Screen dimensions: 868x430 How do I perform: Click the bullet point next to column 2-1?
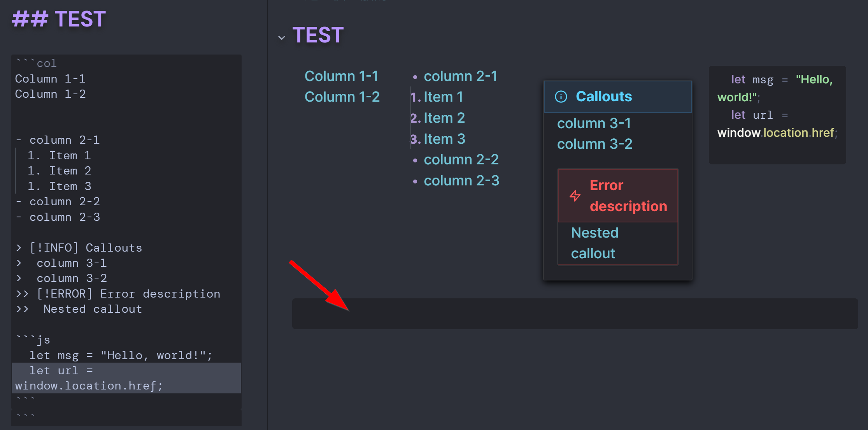tap(414, 77)
